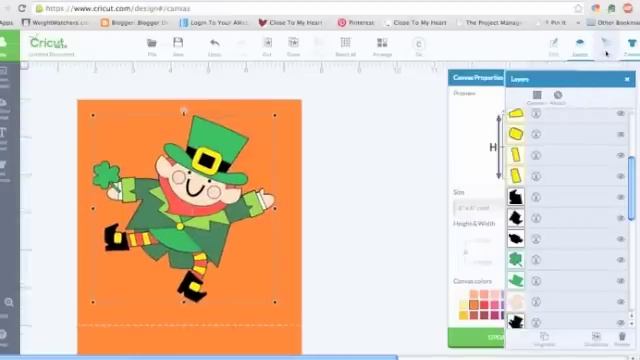Click the rotate handle above leprechaun selection
Viewport: 640px width, 360px height.
click(x=184, y=110)
